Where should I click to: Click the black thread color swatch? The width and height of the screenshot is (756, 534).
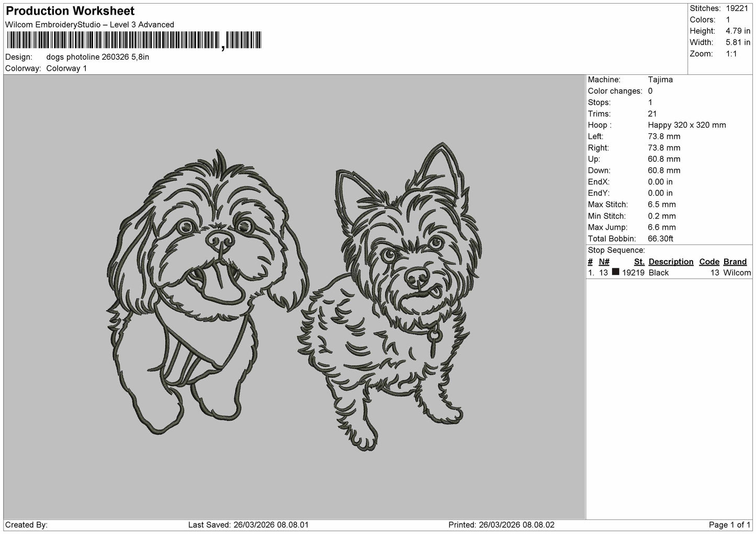(x=616, y=272)
